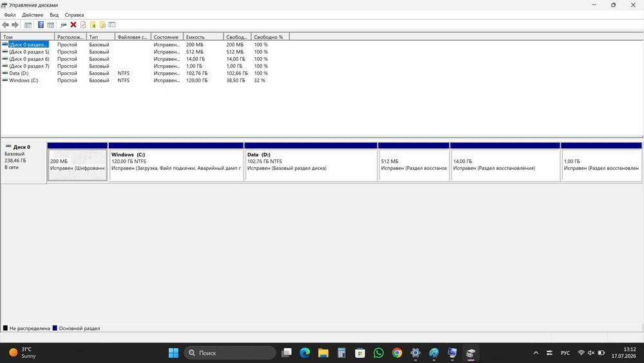Open the Paint palette taskbar icon
Image resolution: width=644 pixels, height=363 pixels.
click(x=433, y=353)
